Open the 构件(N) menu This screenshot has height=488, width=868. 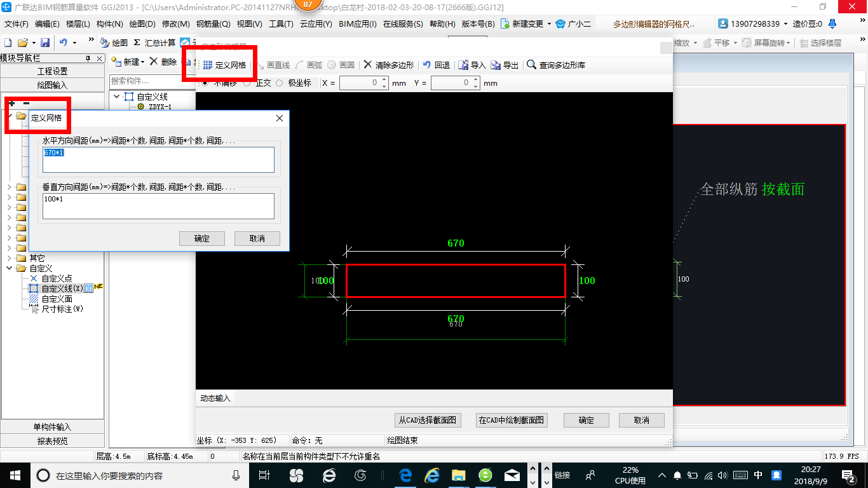pyautogui.click(x=109, y=24)
